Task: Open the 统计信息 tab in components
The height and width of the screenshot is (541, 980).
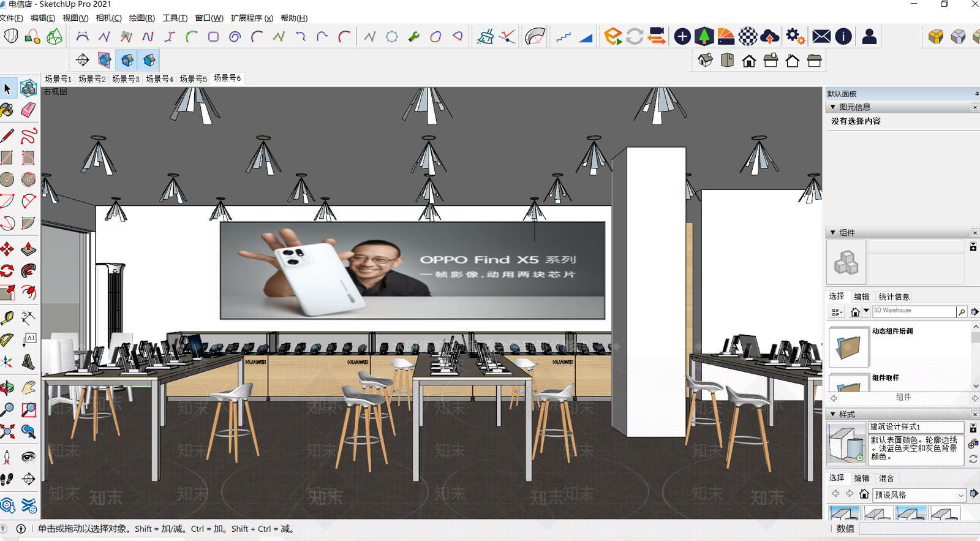Action: tap(894, 297)
